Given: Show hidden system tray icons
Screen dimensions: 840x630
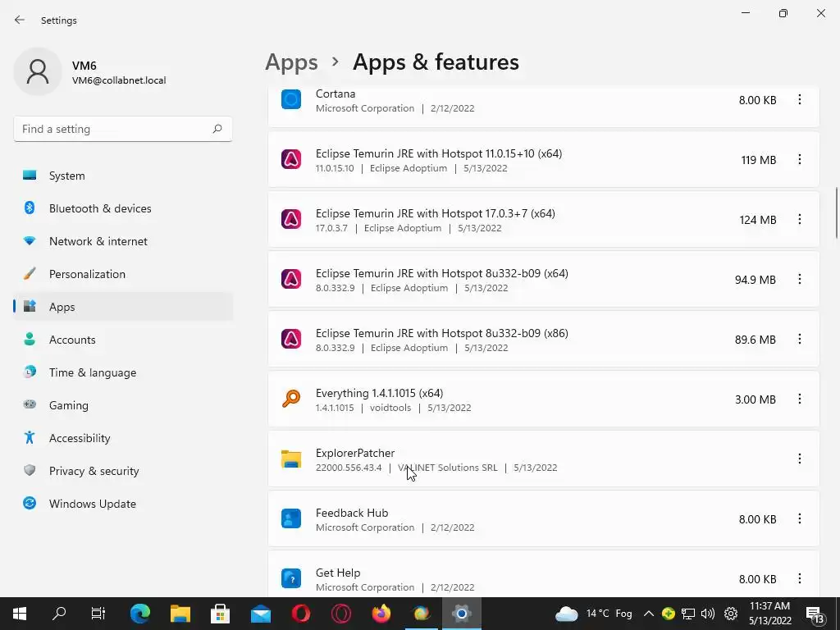Looking at the screenshot, I should (648, 614).
